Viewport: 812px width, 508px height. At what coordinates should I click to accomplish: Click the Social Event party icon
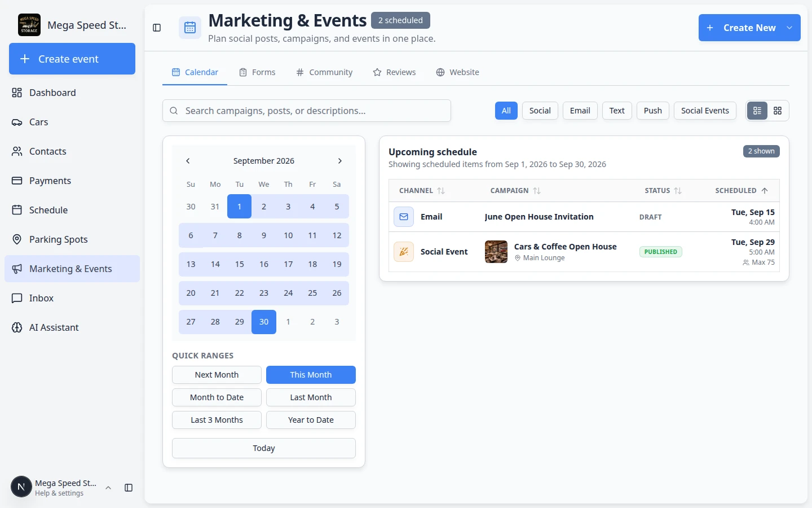click(404, 252)
